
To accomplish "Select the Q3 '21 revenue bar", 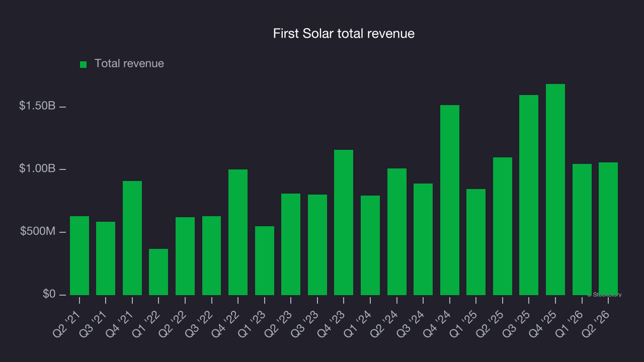I will coord(106,258).
